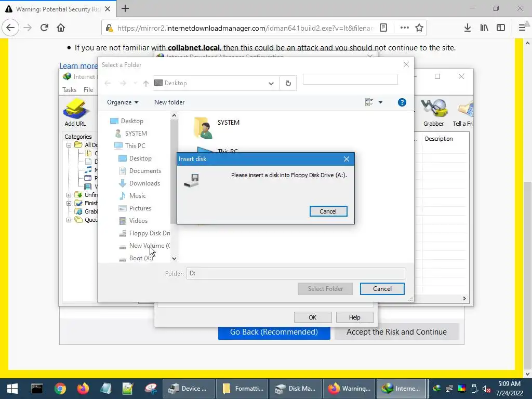Image resolution: width=532 pixels, height=399 pixels.
Task: Go to Firefox home page
Action: click(x=61, y=28)
